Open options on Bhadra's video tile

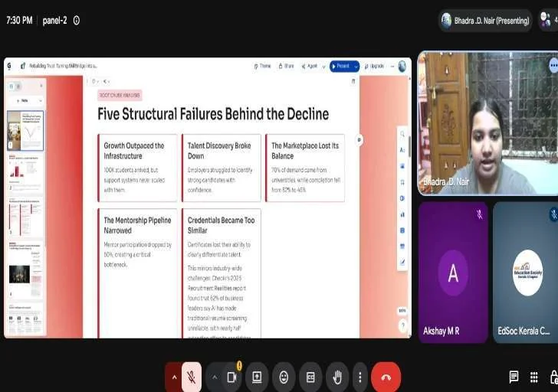coord(553,65)
